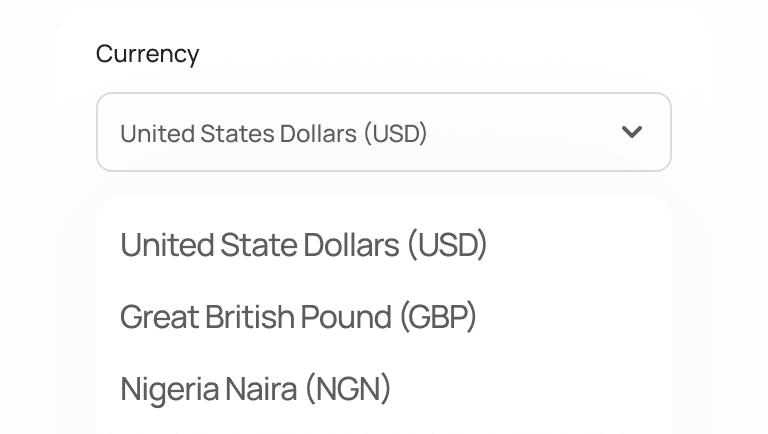
Task: Select Nigeria Naira (NGN) option
Action: (x=255, y=389)
